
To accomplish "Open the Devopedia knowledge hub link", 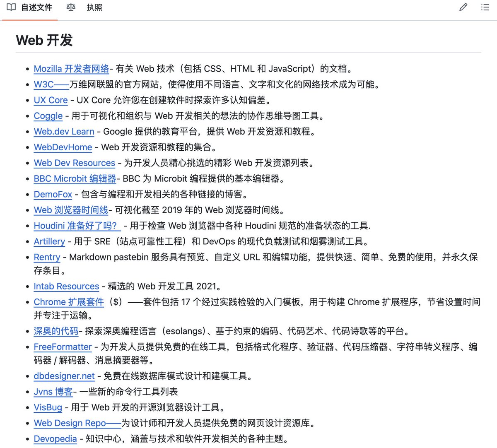I will tap(55, 439).
